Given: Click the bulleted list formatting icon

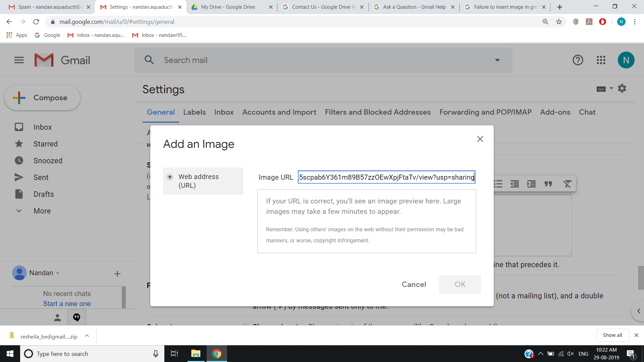Looking at the screenshot, I should tap(498, 184).
